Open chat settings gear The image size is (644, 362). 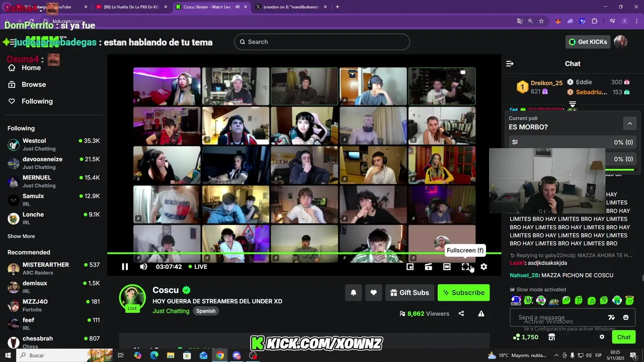pos(602,337)
